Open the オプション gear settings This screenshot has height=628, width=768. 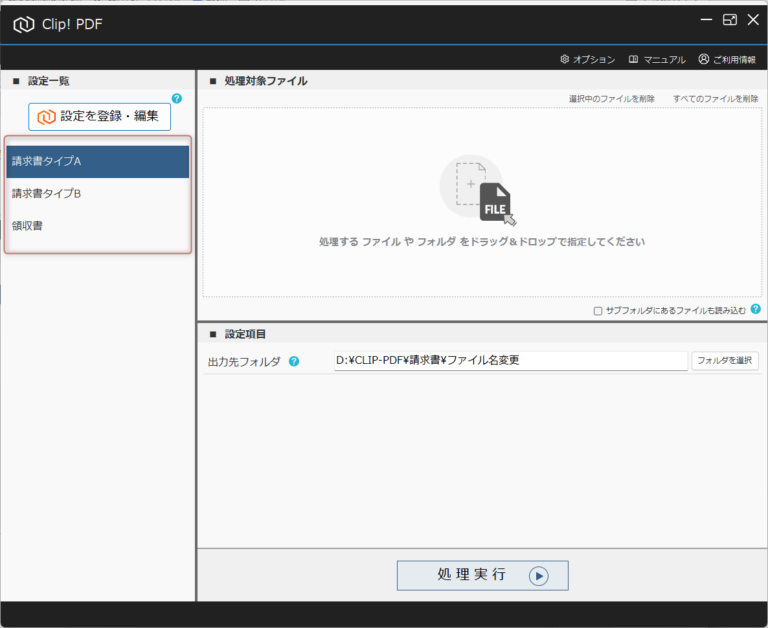(x=588, y=60)
